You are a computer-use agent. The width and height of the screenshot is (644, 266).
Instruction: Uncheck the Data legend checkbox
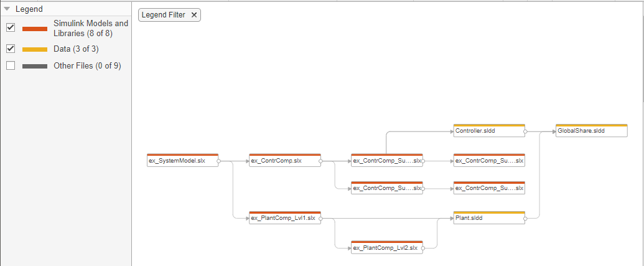[11, 49]
